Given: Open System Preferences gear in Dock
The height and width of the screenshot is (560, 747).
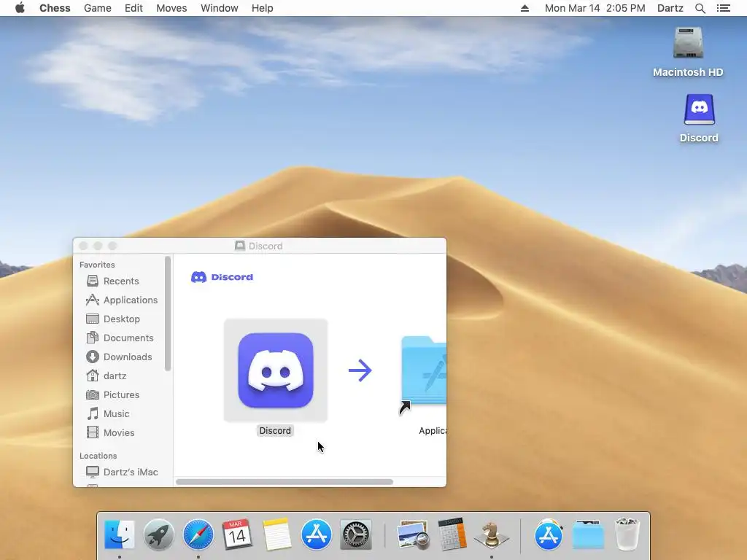Looking at the screenshot, I should click(x=356, y=534).
